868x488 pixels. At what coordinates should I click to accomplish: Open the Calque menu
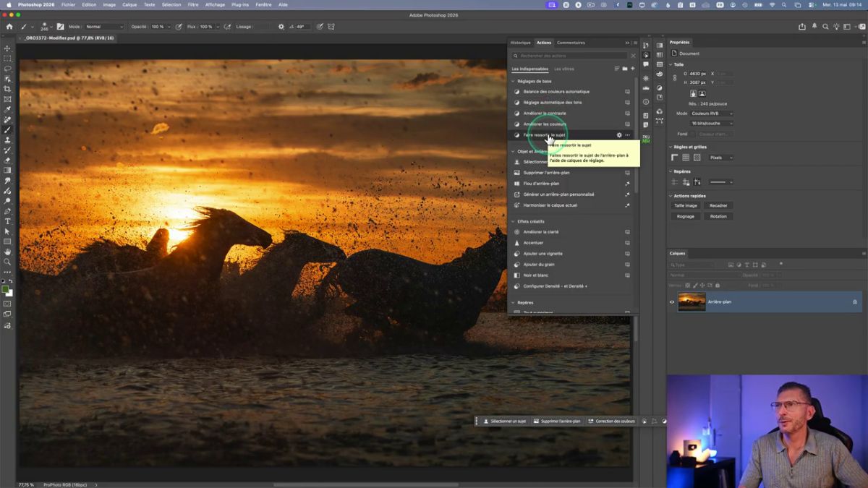(129, 4)
